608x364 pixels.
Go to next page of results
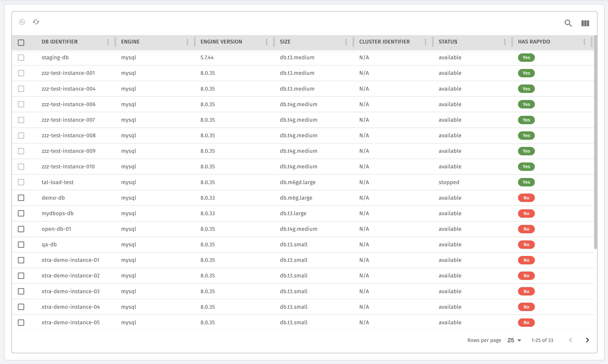pos(587,340)
